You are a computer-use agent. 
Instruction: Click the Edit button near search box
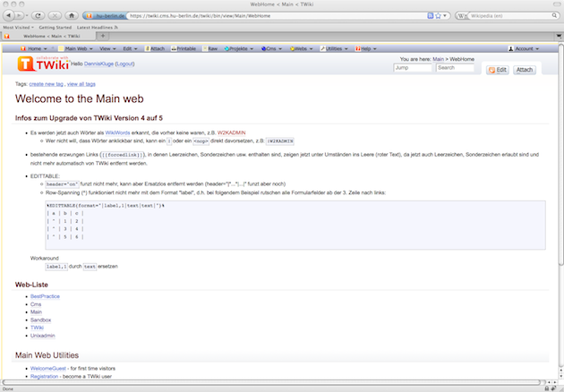(x=498, y=70)
